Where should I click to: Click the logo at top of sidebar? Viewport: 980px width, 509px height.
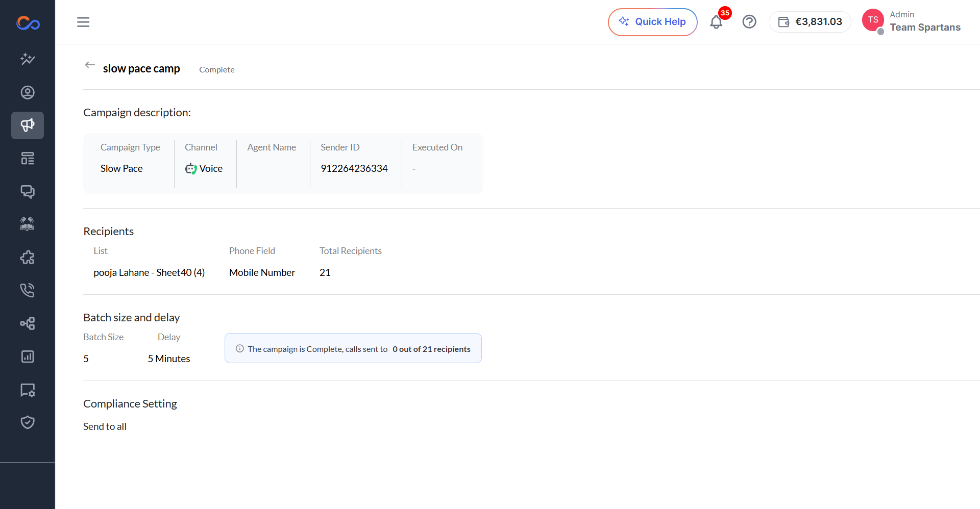point(28,23)
